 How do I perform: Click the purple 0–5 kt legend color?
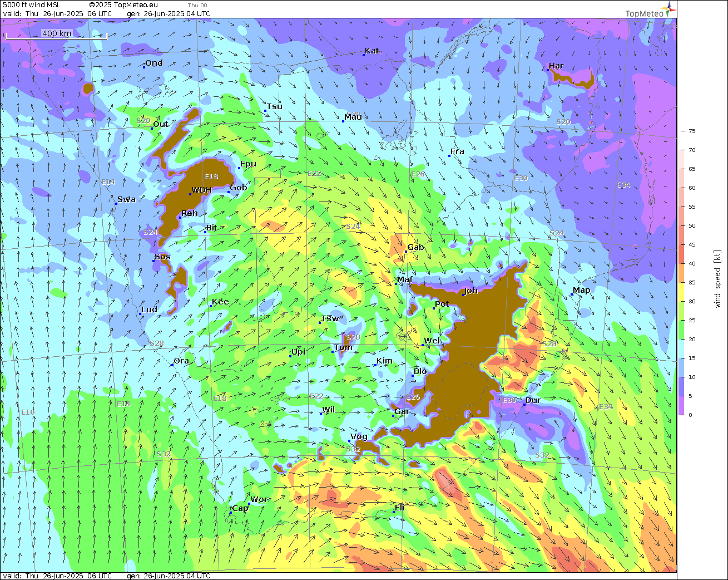point(680,405)
